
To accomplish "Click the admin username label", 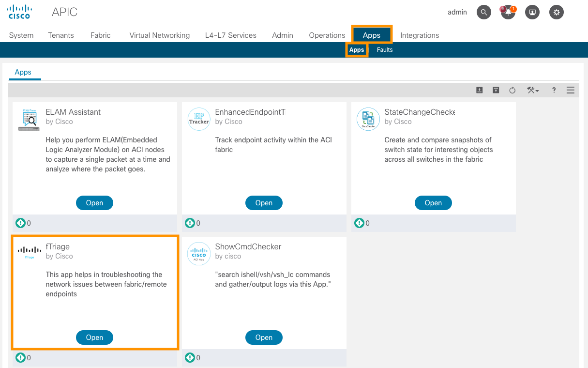I will (x=457, y=13).
